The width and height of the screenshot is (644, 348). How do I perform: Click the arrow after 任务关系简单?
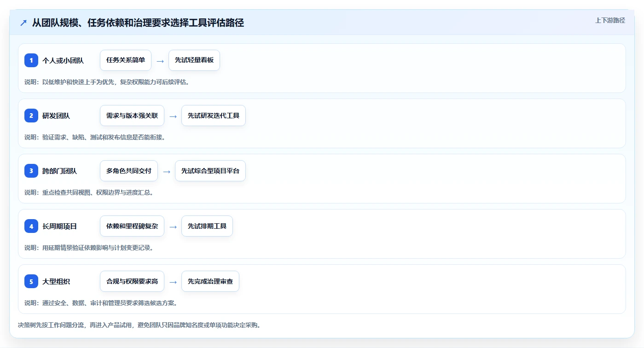point(160,61)
